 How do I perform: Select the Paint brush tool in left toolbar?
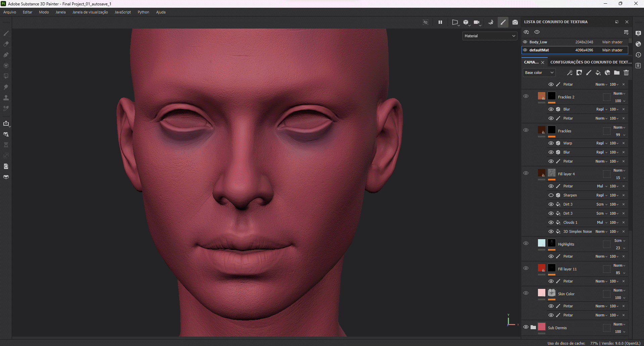6,33
